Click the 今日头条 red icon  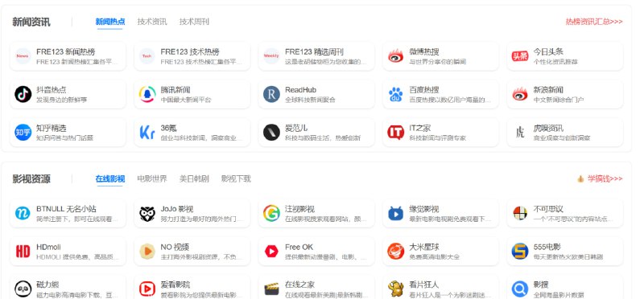pos(520,56)
